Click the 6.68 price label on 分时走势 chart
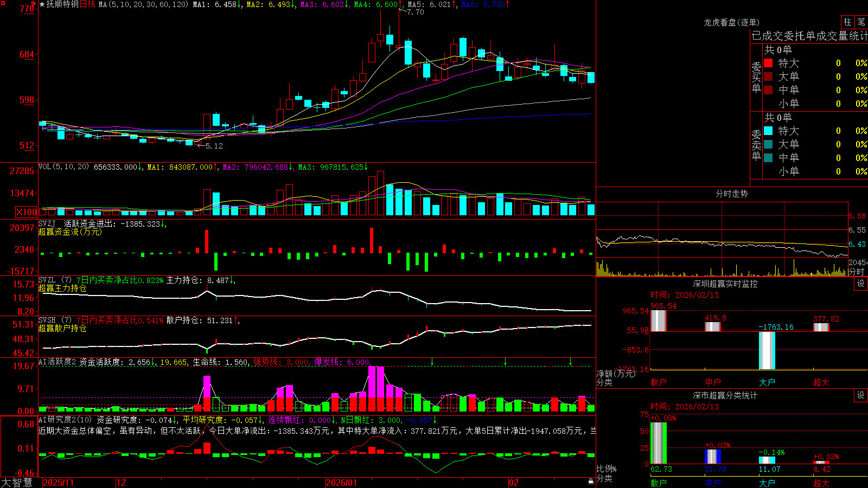This screenshot has height=488, width=868. [857, 216]
